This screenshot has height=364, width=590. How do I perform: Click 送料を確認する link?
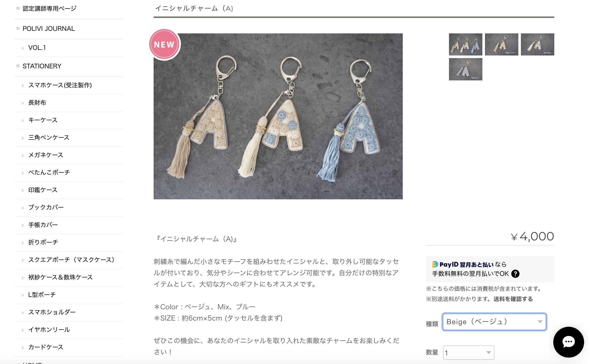pyautogui.click(x=513, y=299)
